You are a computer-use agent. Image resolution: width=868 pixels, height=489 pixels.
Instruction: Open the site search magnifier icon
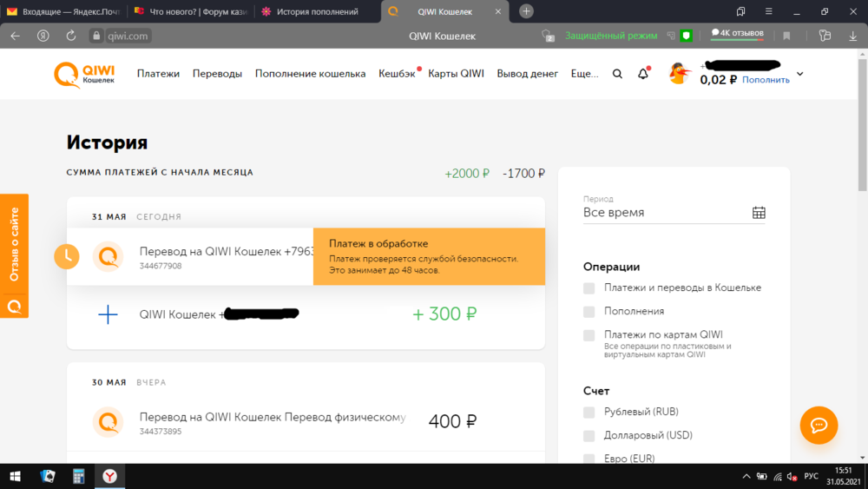click(617, 74)
